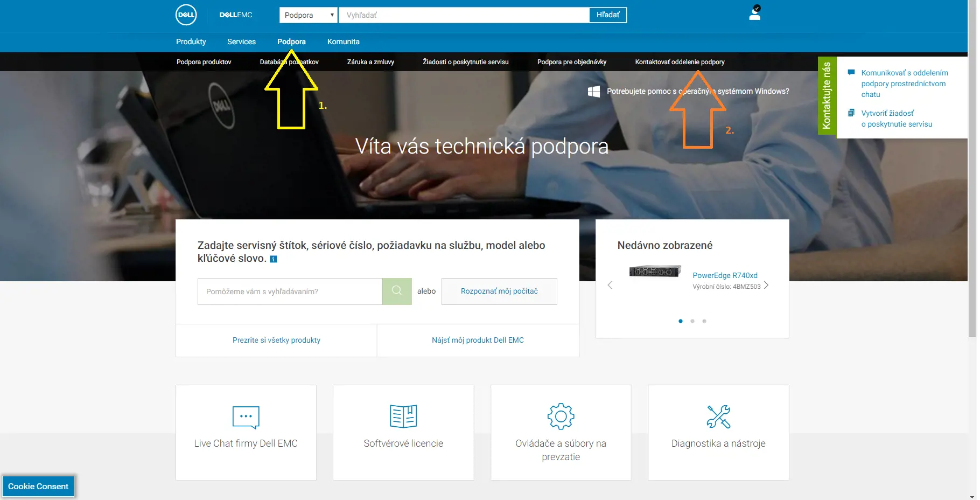Open Záruka a zmluvy submenu item
The width and height of the screenshot is (980, 500).
click(370, 62)
